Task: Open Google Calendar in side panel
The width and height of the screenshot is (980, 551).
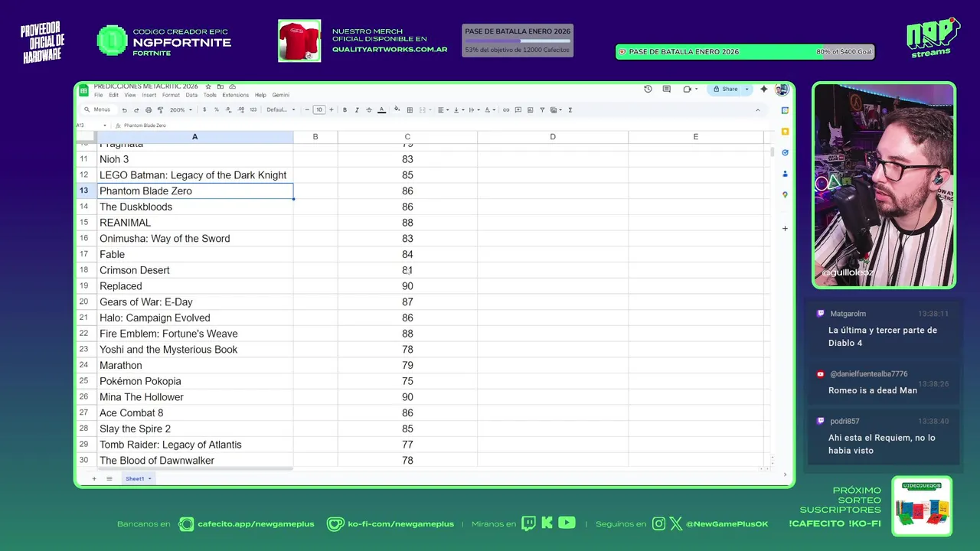Action: [785, 110]
